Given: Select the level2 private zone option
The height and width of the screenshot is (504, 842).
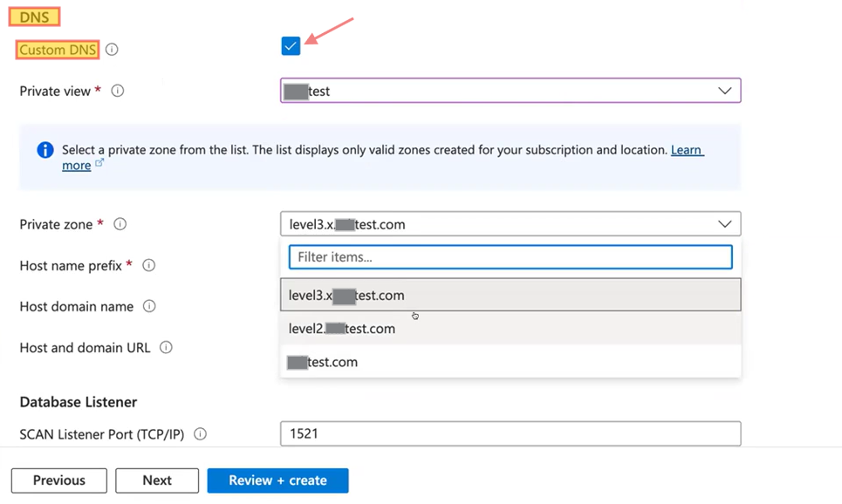Looking at the screenshot, I should (x=510, y=329).
